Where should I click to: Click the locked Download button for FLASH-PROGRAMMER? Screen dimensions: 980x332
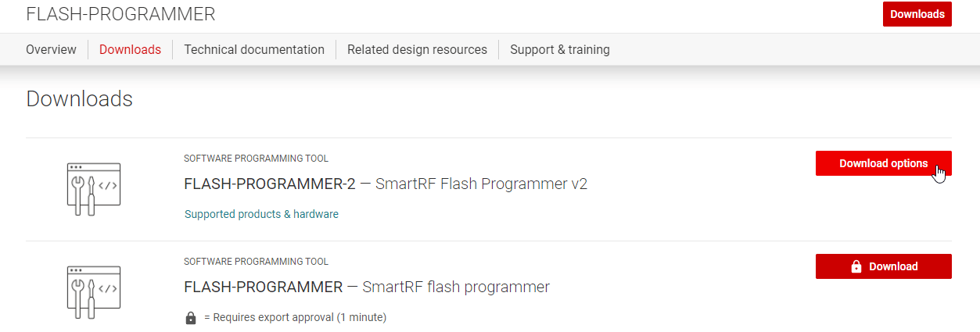click(883, 266)
